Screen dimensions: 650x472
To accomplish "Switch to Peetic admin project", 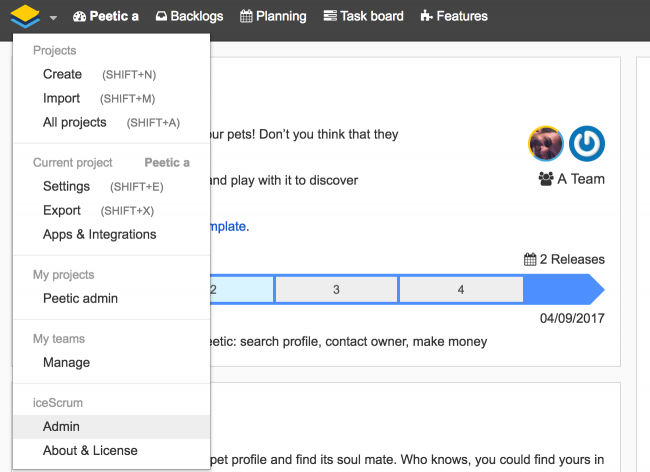I will 80,298.
